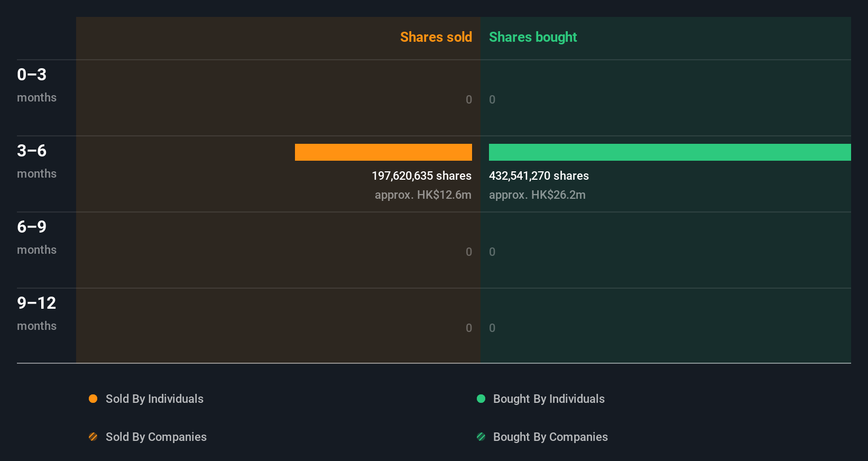Click the bought zero in 9–12 months row
868x461 pixels.
492,328
